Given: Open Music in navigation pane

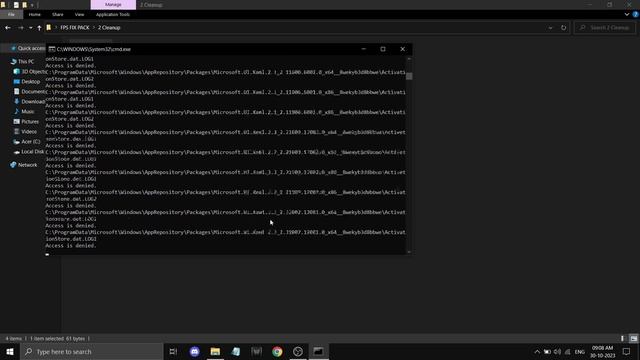Looking at the screenshot, I should [x=24, y=111].
